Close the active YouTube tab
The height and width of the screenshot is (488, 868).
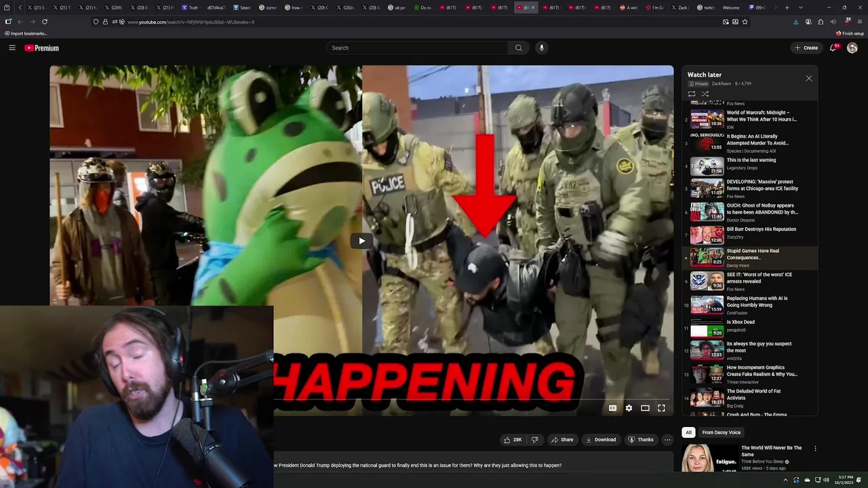[x=533, y=7]
